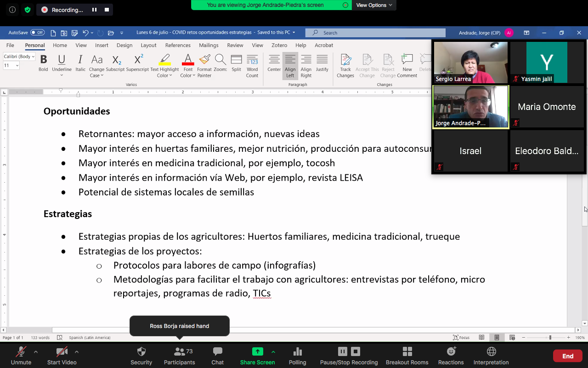Expand the View Options dropdown

click(374, 5)
